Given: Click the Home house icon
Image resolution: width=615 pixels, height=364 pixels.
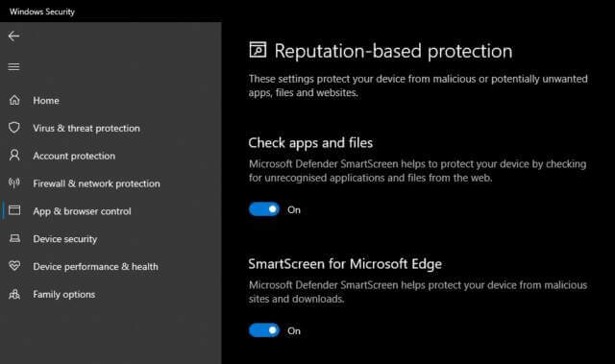Looking at the screenshot, I should [x=14, y=100].
